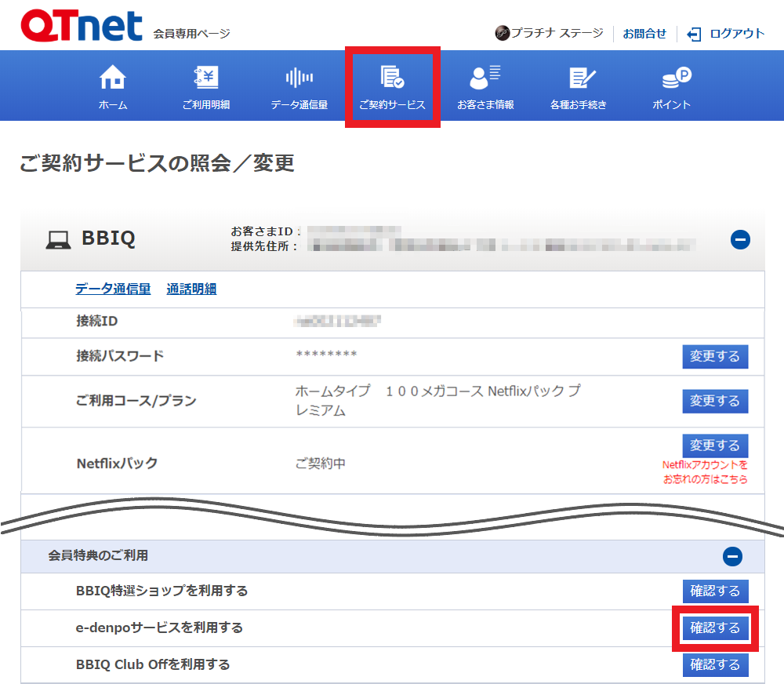
Task: Open ご利用明細 billing icon
Action: click(x=206, y=77)
